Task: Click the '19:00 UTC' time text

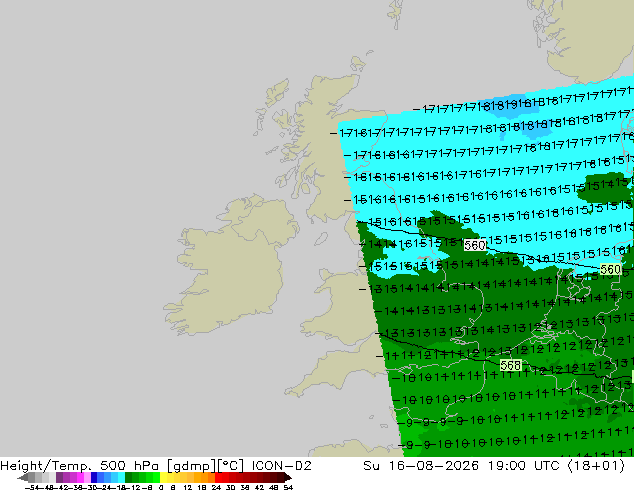Action: tap(525, 466)
